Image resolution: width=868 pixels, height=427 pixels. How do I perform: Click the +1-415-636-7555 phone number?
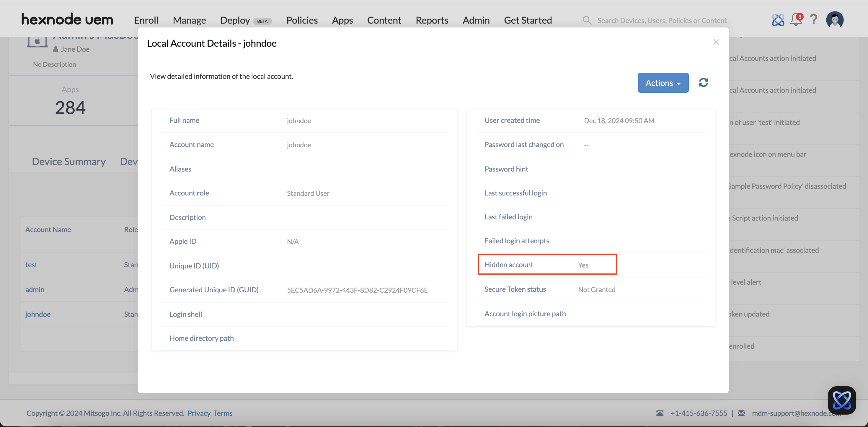tap(699, 413)
